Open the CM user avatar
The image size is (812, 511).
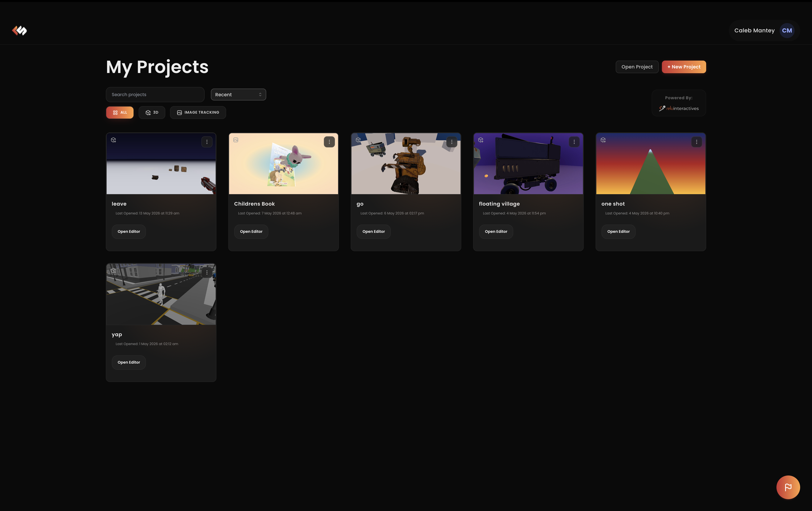pyautogui.click(x=787, y=31)
